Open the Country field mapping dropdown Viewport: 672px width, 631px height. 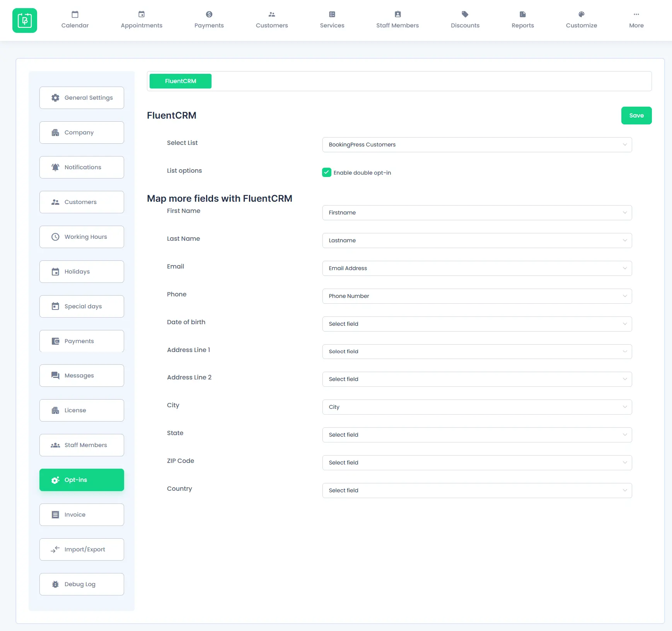(x=477, y=490)
